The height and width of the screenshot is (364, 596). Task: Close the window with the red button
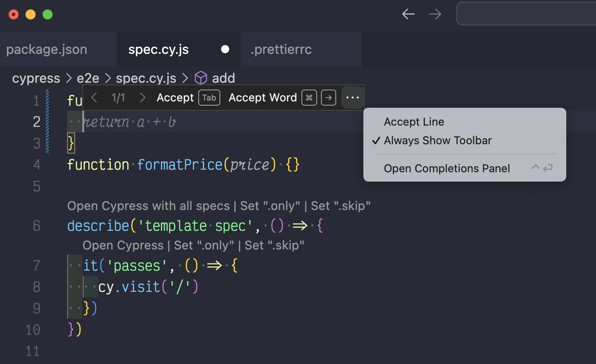point(14,14)
